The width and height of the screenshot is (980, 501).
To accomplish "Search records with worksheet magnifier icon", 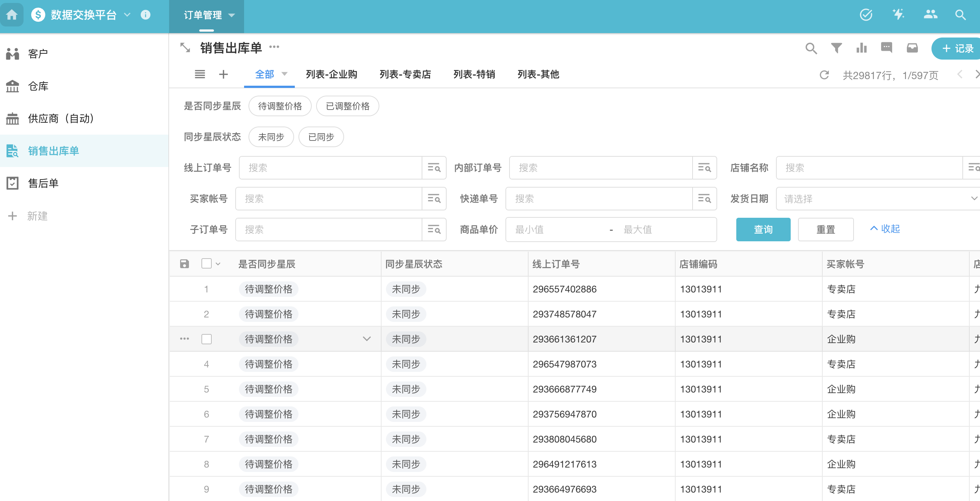I will coord(811,48).
